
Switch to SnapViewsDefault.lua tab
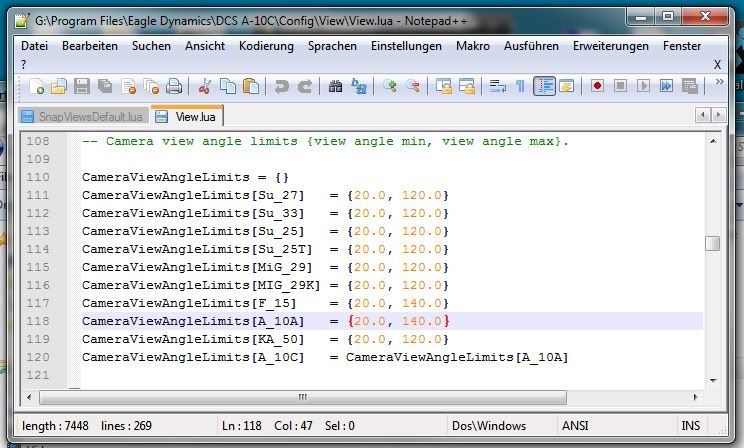coord(83,117)
